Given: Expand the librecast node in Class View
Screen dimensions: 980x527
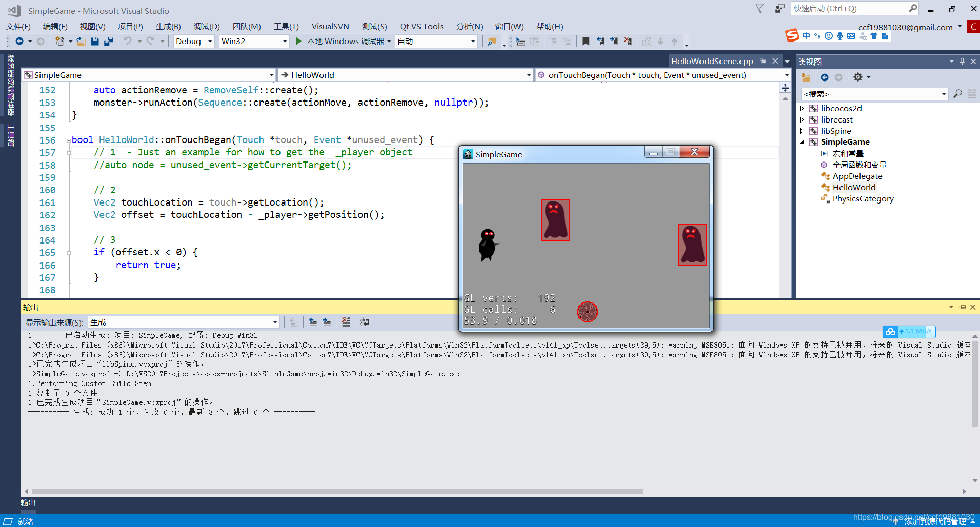Looking at the screenshot, I should tap(802, 119).
